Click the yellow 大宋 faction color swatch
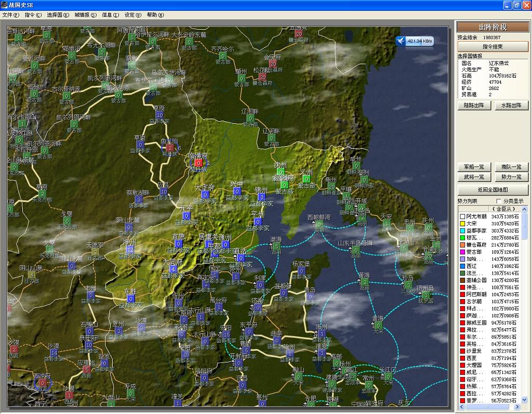The height and width of the screenshot is (414, 532). pos(462,224)
